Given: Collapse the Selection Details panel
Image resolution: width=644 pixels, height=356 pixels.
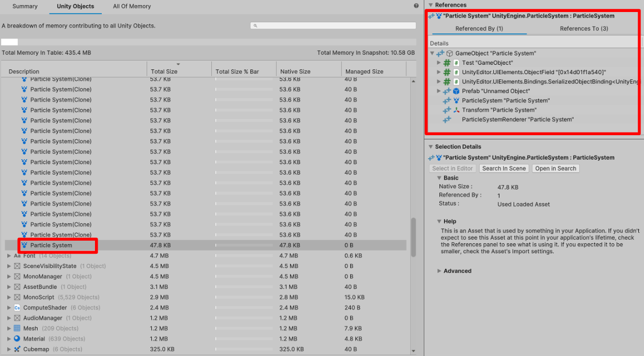Looking at the screenshot, I should (x=431, y=147).
